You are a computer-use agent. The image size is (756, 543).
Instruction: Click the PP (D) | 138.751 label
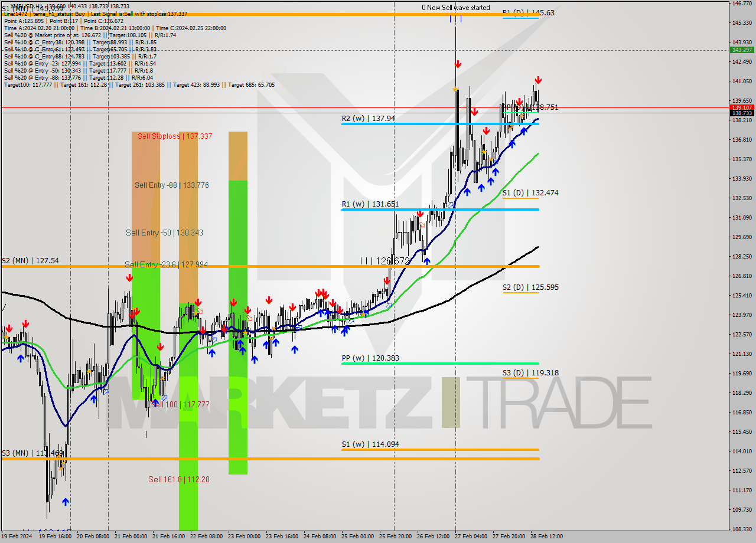pyautogui.click(x=530, y=107)
